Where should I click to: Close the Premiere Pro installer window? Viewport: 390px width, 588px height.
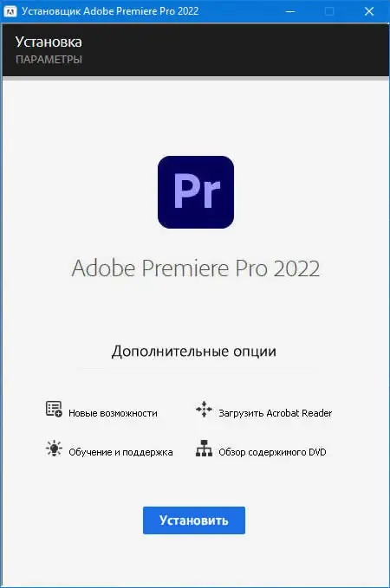point(369,11)
